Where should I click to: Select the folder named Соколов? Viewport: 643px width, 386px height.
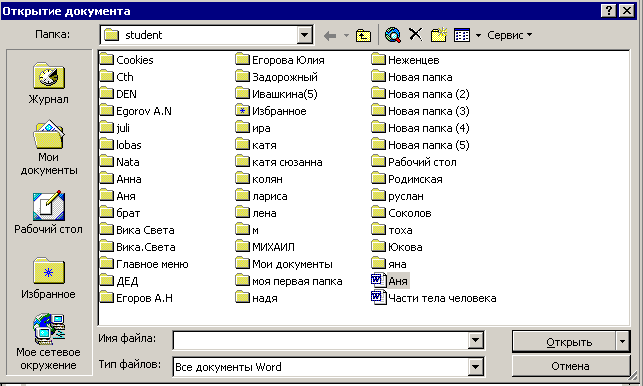[401, 213]
